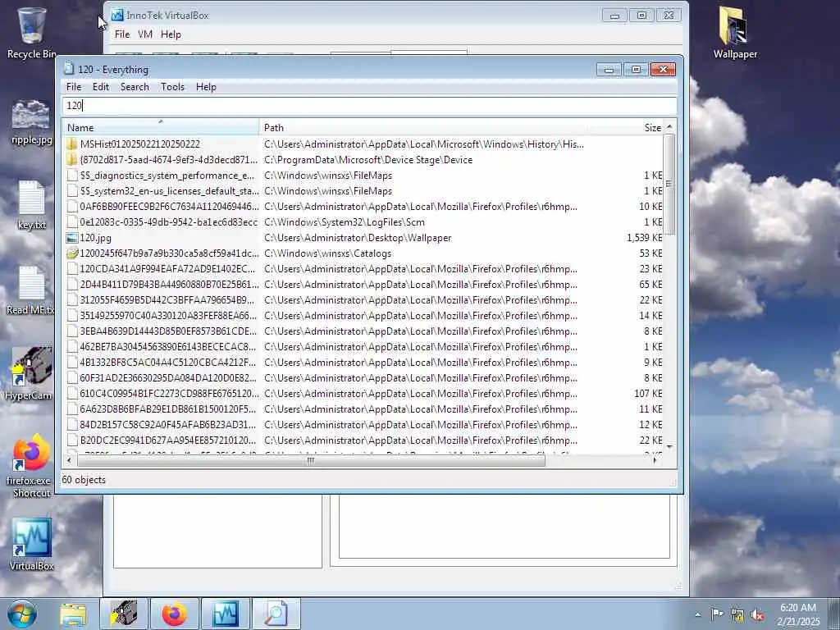The height and width of the screenshot is (630, 840).
Task: Select B20DC2EC9941D627AA954EE857210120... row
Action: [x=363, y=441]
